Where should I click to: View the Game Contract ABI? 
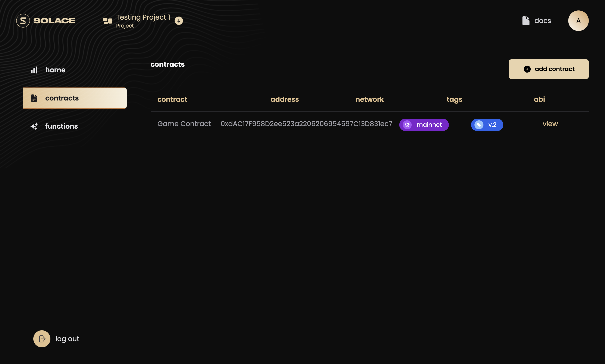[550, 124]
